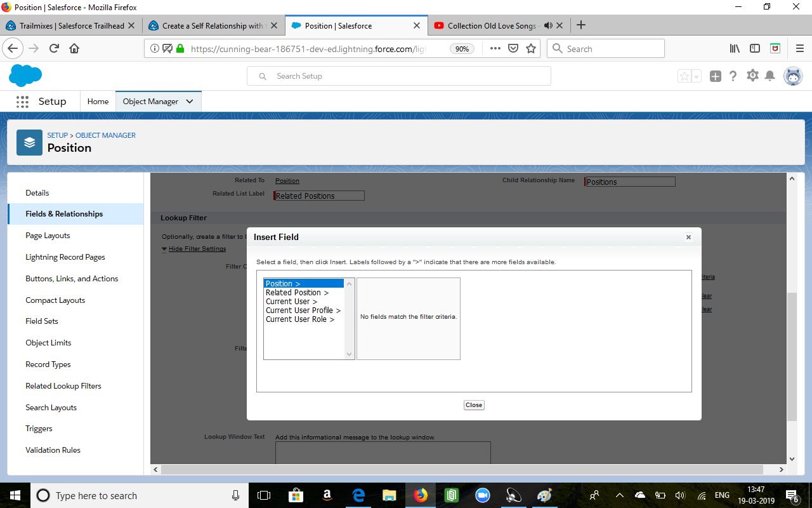The width and height of the screenshot is (812, 508).
Task: Select 'Position >' in the field list
Action: [304, 284]
